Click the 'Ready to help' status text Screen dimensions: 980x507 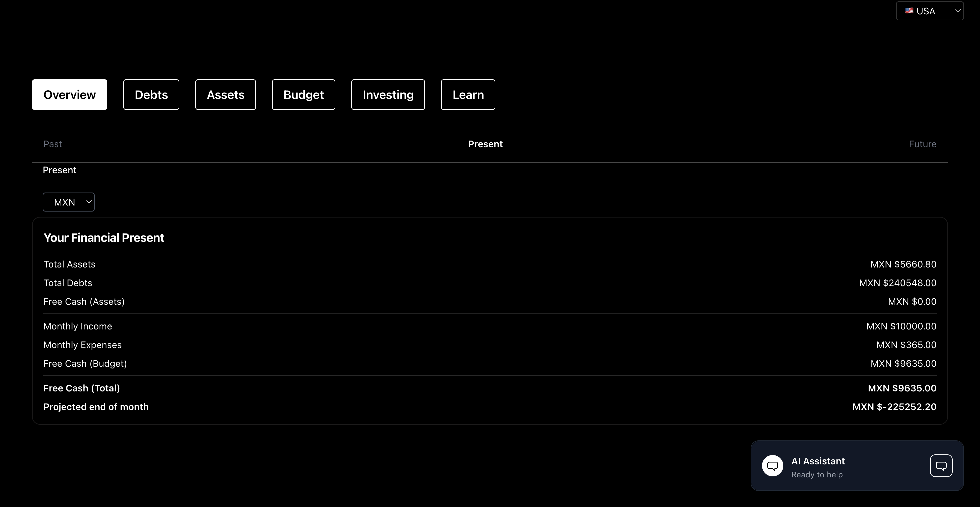click(817, 475)
